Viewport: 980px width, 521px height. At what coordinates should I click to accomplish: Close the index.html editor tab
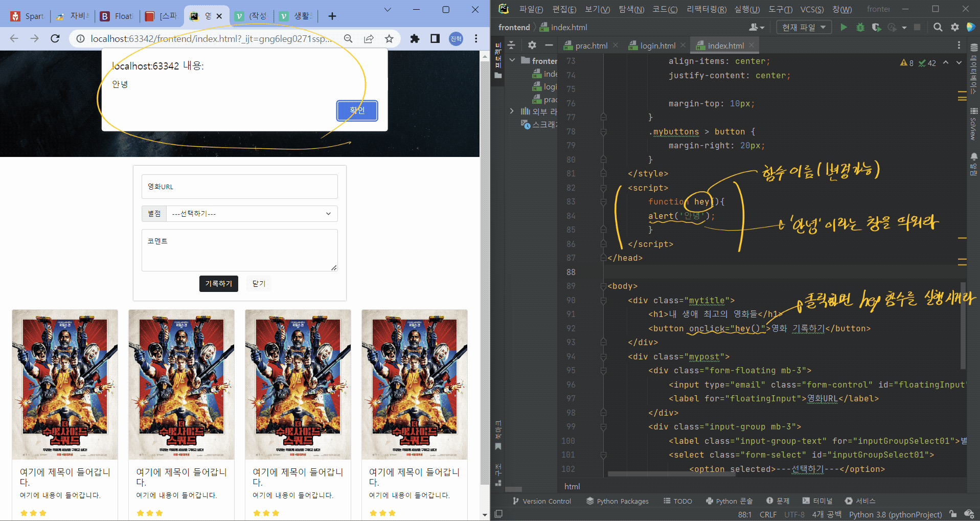point(751,46)
